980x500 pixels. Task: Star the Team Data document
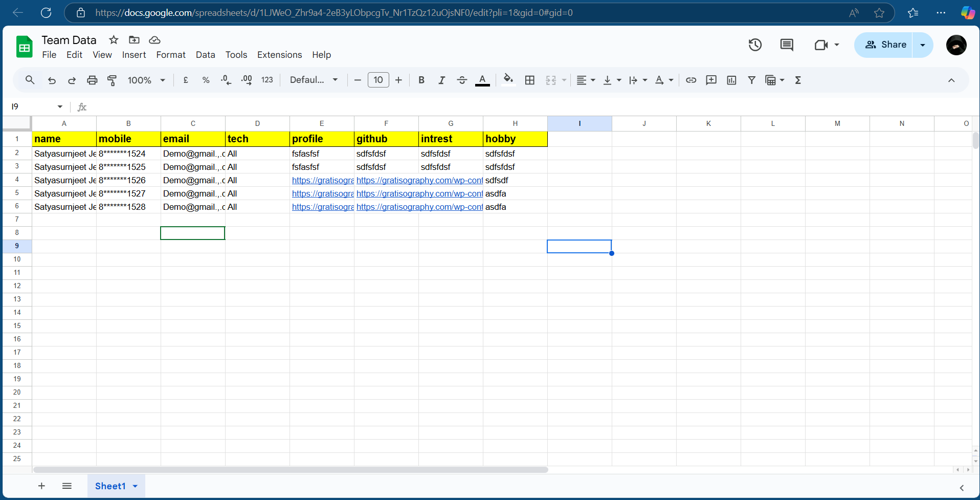pos(114,40)
